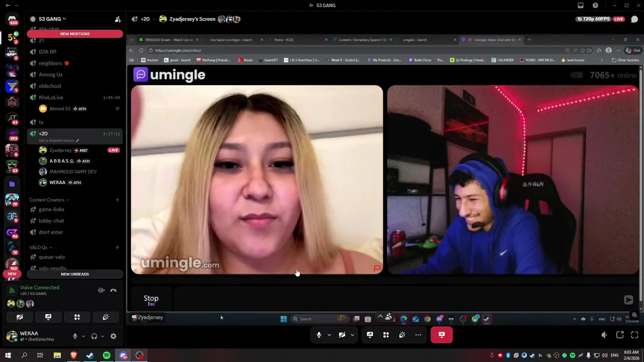Stop watching stream with the red button
644x362 pixels.
tap(442, 335)
